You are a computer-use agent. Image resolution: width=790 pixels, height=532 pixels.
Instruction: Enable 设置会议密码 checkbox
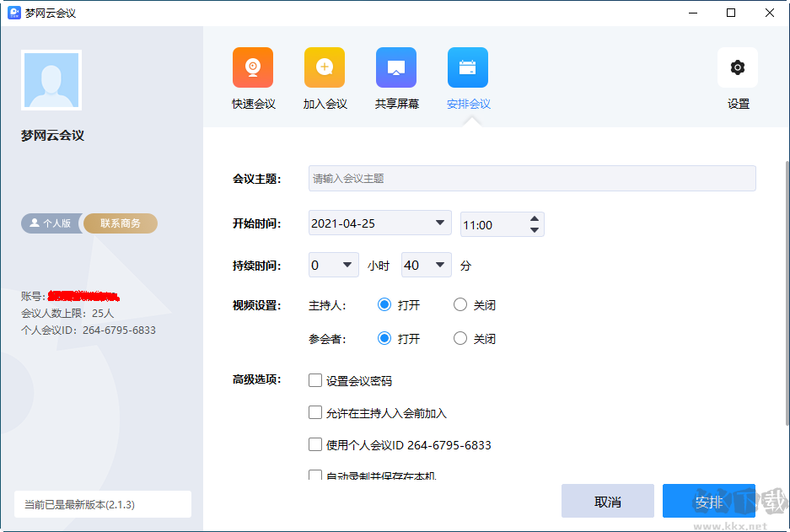pos(315,380)
